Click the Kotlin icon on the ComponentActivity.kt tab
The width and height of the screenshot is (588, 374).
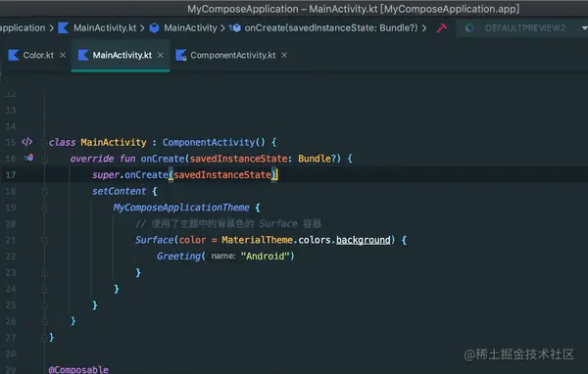click(180, 55)
